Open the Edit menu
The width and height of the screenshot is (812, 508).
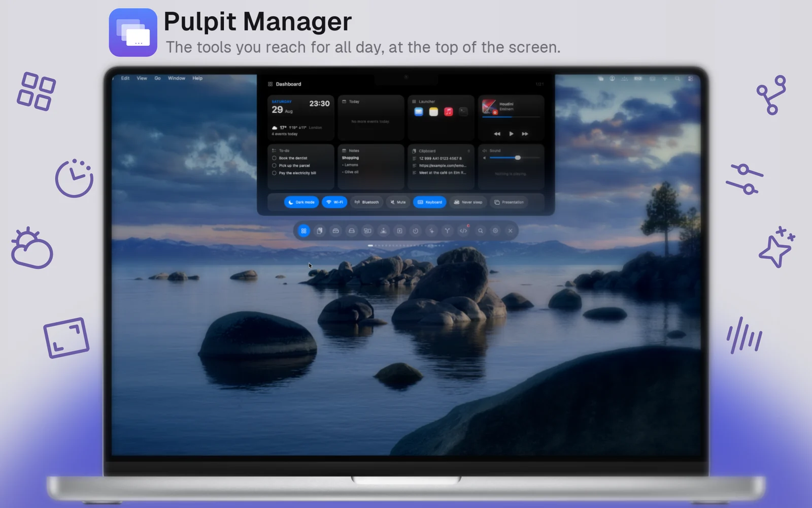125,78
